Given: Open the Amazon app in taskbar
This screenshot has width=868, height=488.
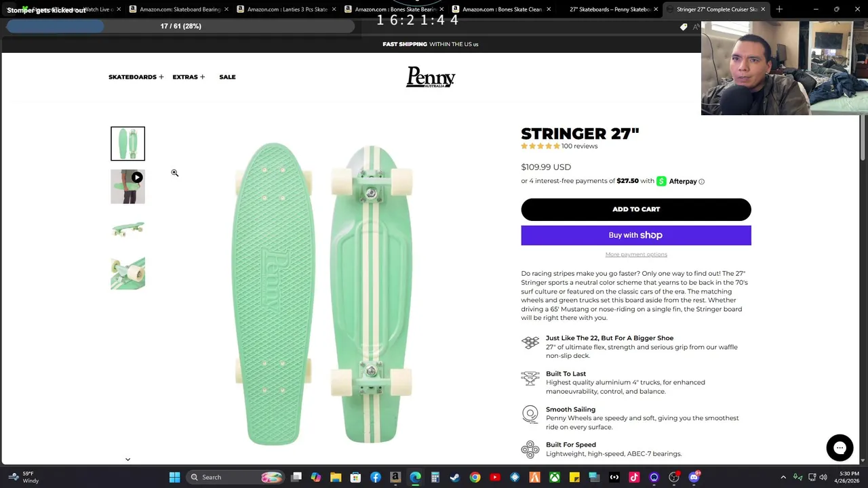Looking at the screenshot, I should tap(395, 477).
